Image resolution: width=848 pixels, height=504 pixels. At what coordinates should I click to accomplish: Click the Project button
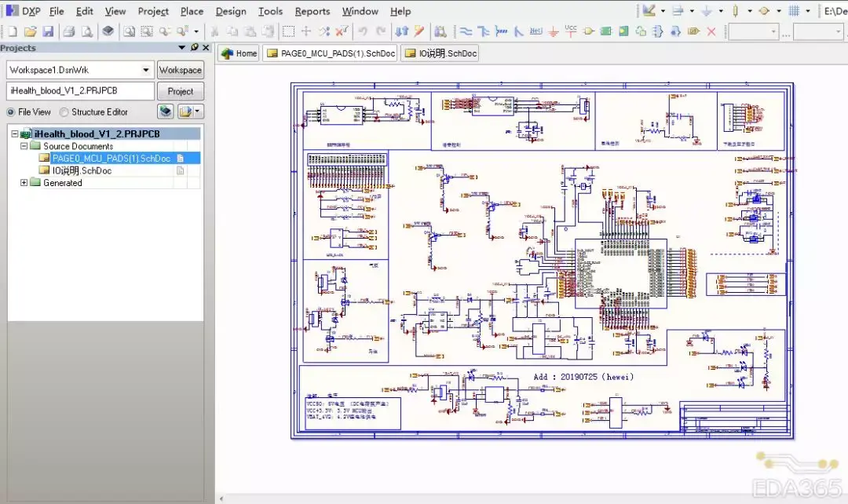tap(180, 91)
